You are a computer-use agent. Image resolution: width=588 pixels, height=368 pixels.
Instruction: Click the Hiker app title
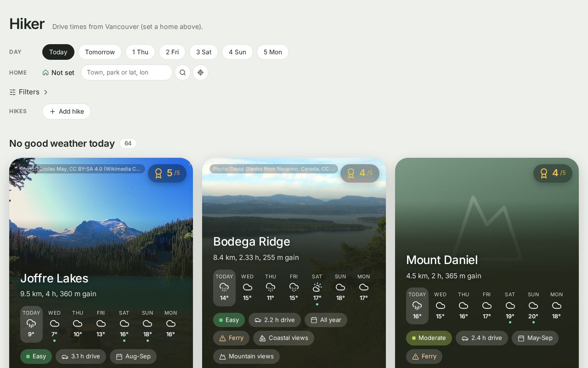pos(27,24)
